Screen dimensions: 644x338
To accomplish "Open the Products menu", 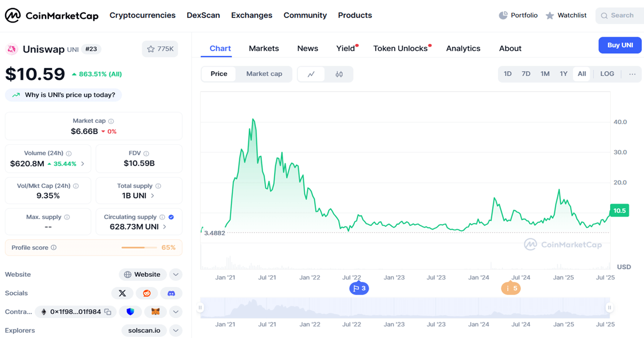I will tap(355, 16).
